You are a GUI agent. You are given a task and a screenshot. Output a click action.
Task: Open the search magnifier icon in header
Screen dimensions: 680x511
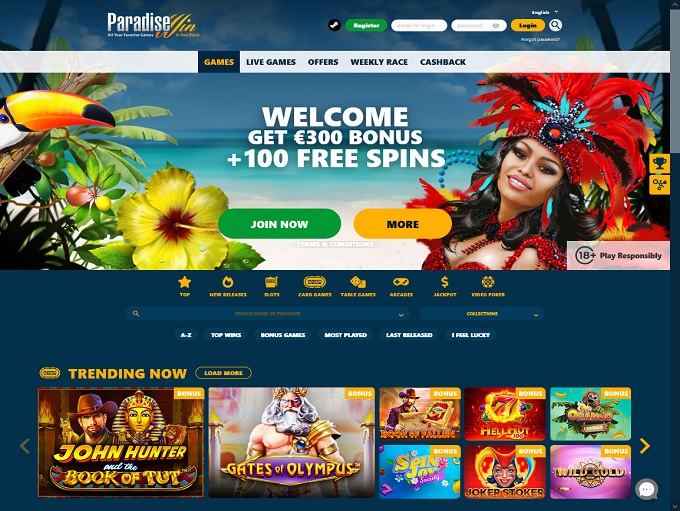click(x=555, y=25)
